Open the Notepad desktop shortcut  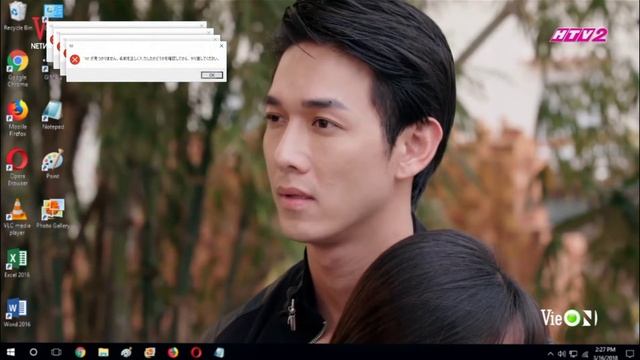[x=53, y=115]
